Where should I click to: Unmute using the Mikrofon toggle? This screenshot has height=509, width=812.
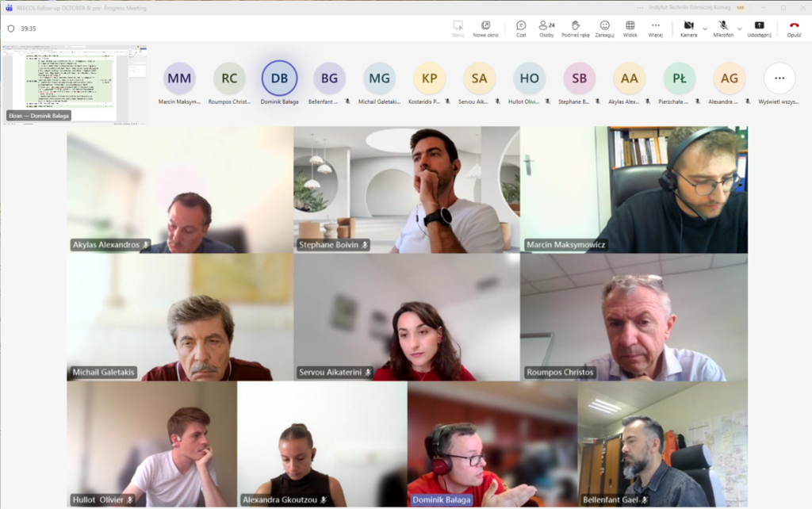coord(723,29)
